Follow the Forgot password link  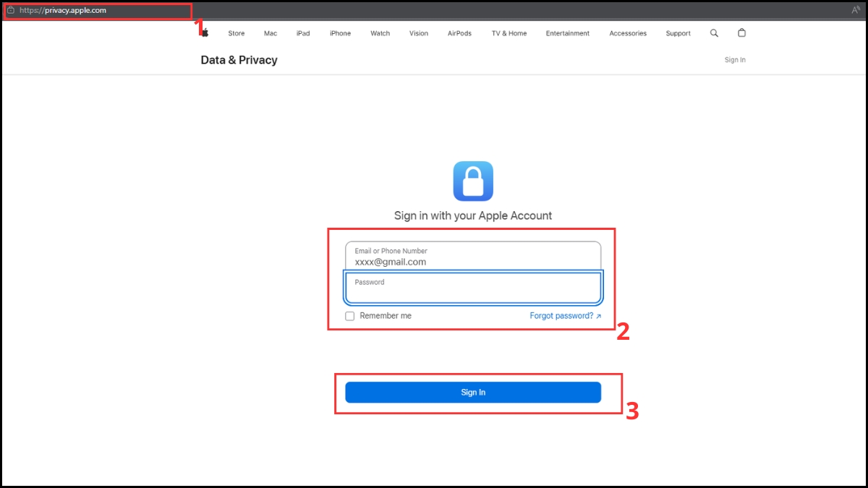565,316
